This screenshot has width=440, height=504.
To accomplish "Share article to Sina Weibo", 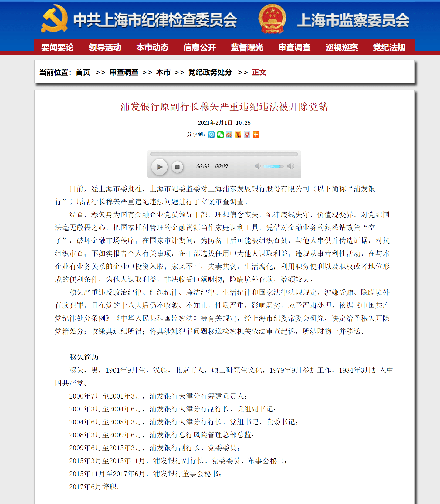I will click(229, 135).
